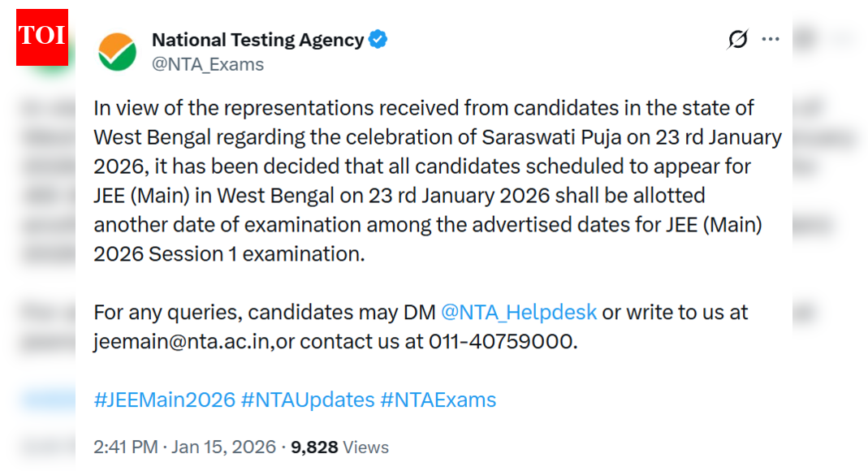Click the blue verified badge
The height and width of the screenshot is (471, 868).
pyautogui.click(x=378, y=39)
